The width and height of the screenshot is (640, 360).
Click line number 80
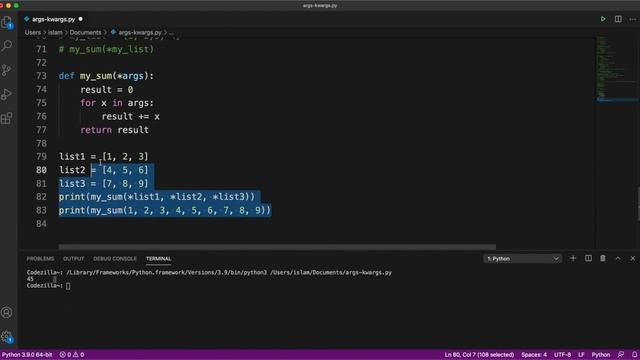pyautogui.click(x=41, y=170)
